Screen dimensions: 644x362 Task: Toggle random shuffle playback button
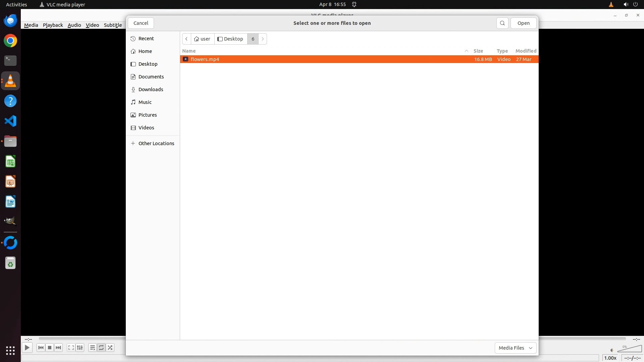point(110,348)
